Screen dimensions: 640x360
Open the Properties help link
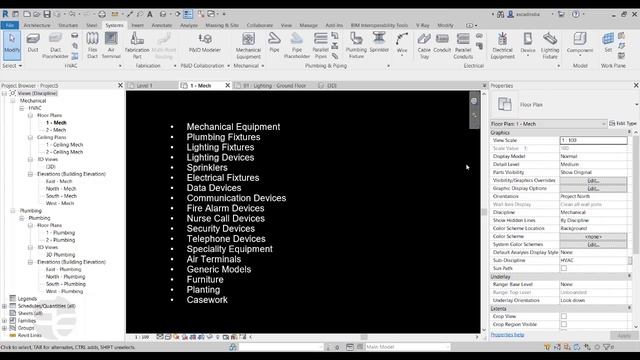tap(507, 335)
